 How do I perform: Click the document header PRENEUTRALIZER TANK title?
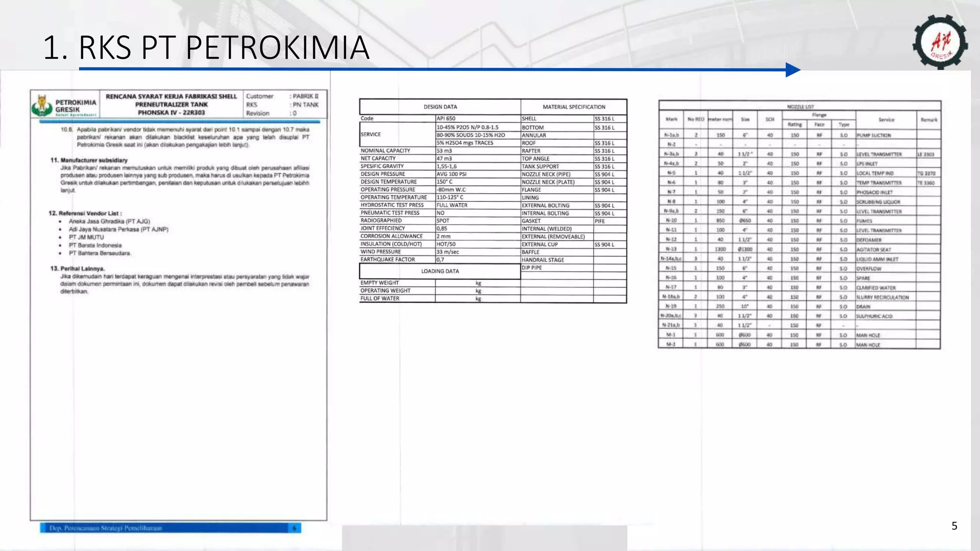pyautogui.click(x=171, y=104)
